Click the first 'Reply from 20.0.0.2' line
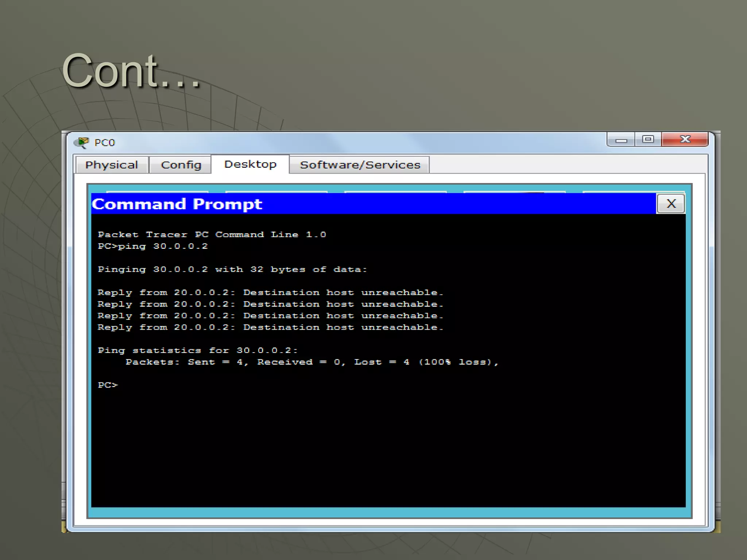Screen dimensions: 747x560 [x=271, y=292]
